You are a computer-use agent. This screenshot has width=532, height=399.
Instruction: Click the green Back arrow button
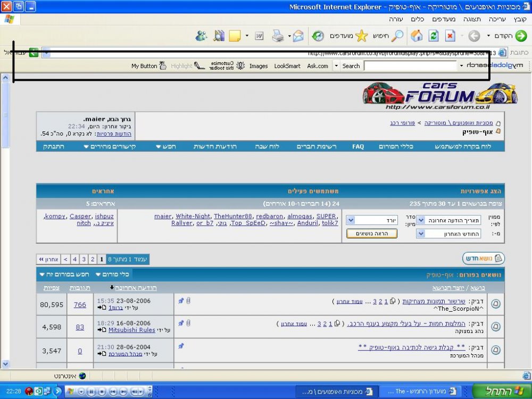tap(521, 36)
